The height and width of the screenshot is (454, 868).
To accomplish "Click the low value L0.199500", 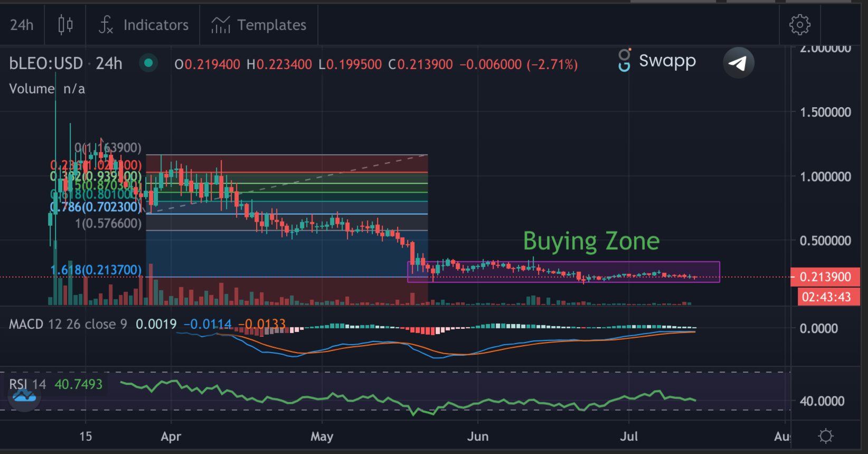I will 350,64.
